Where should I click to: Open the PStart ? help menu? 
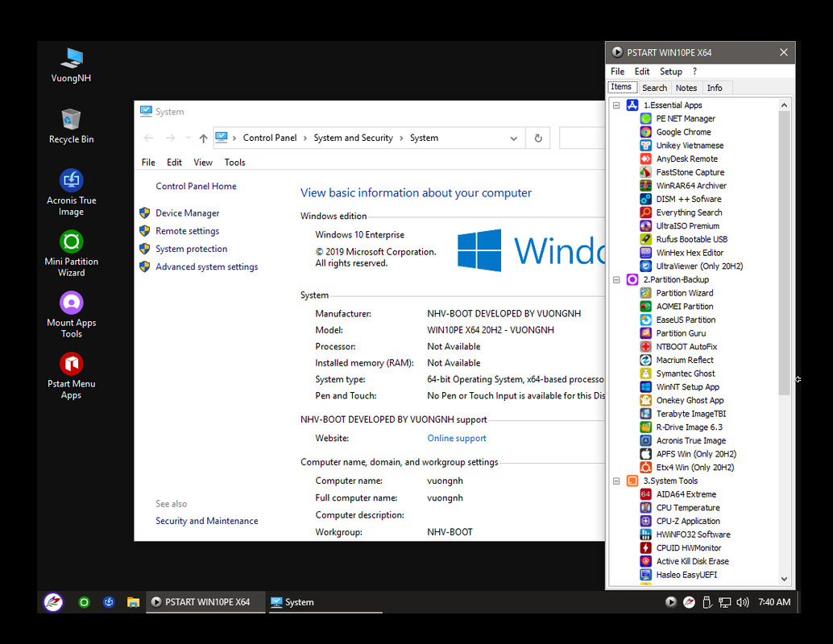tap(694, 71)
